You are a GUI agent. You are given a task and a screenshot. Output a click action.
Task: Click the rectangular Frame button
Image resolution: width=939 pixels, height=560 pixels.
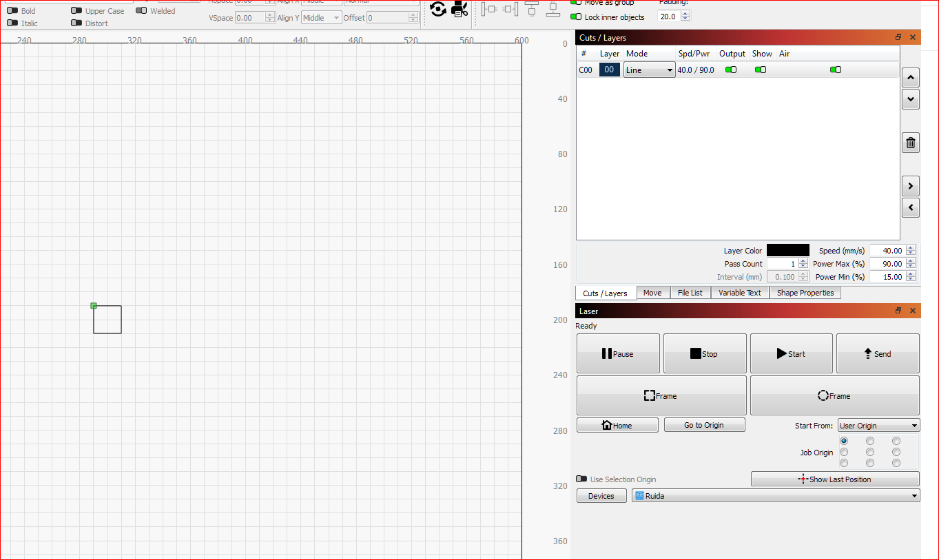[661, 395]
